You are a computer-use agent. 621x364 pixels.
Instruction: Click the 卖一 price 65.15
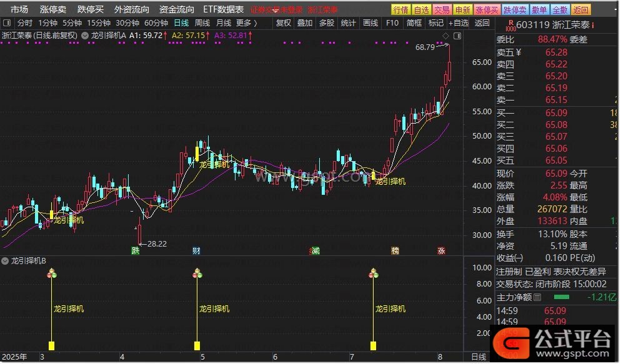[x=556, y=100]
